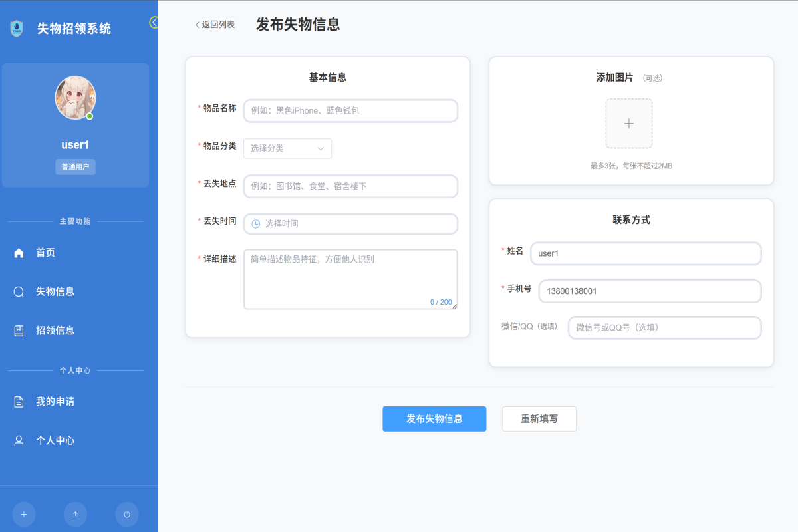Click the 我的申请 document icon
This screenshot has width=798, height=532.
click(21, 401)
